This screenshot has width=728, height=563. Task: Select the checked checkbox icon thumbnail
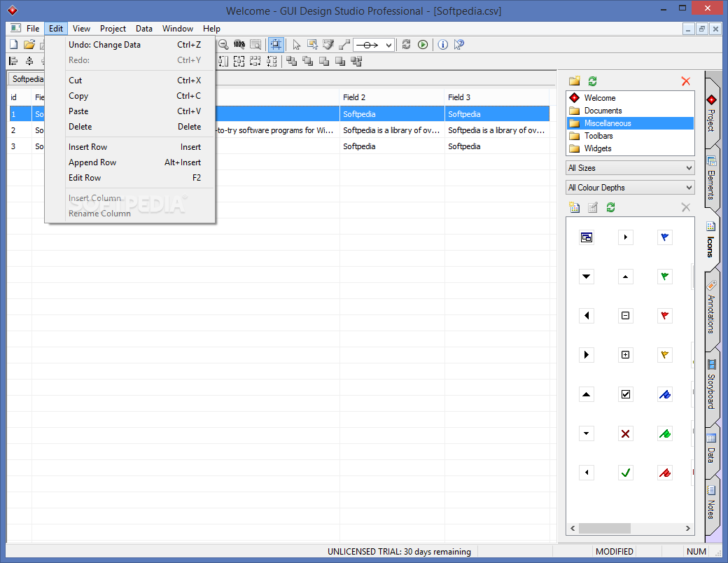[625, 394]
